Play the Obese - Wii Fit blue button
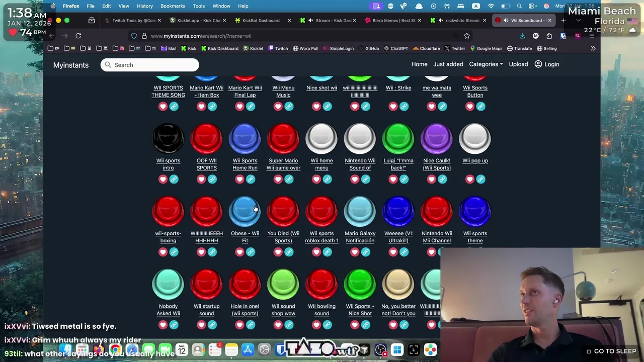The image size is (644, 362). (245, 211)
